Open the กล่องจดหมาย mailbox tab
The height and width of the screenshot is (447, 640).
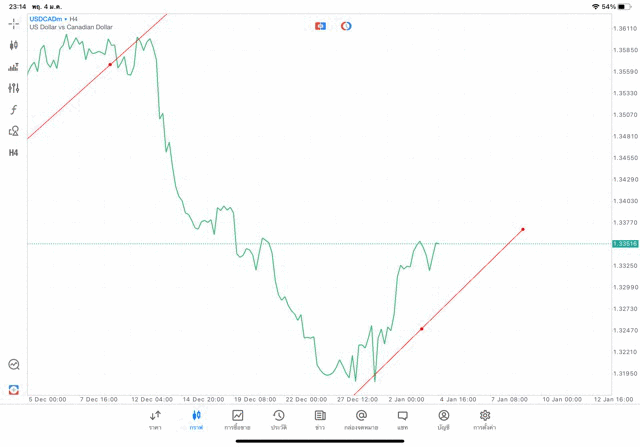pos(361,420)
